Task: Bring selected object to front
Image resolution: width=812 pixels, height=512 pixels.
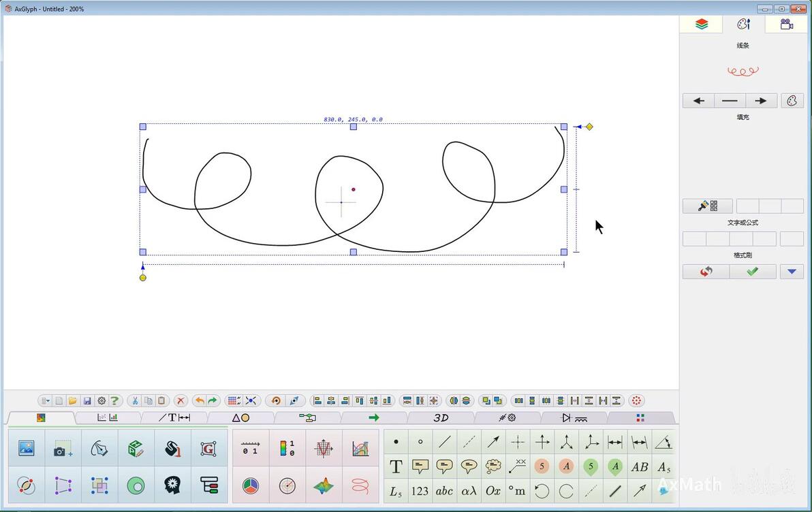Action: click(x=486, y=401)
